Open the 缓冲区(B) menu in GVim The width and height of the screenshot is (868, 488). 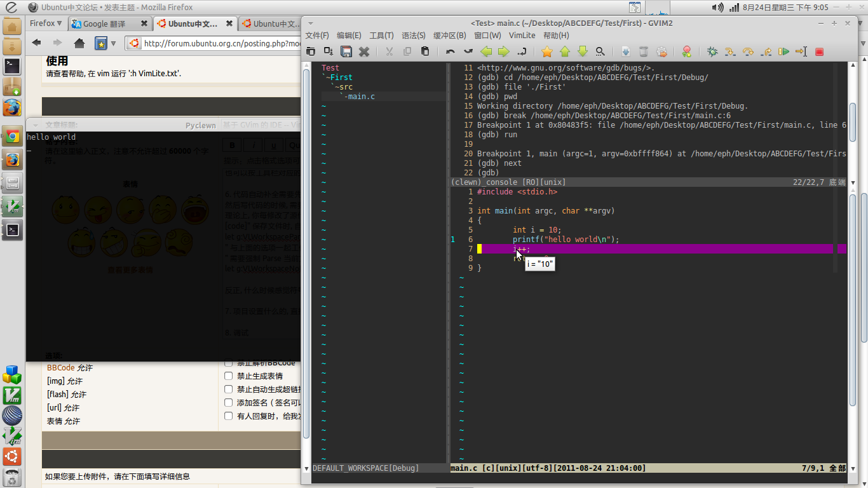[x=449, y=36]
